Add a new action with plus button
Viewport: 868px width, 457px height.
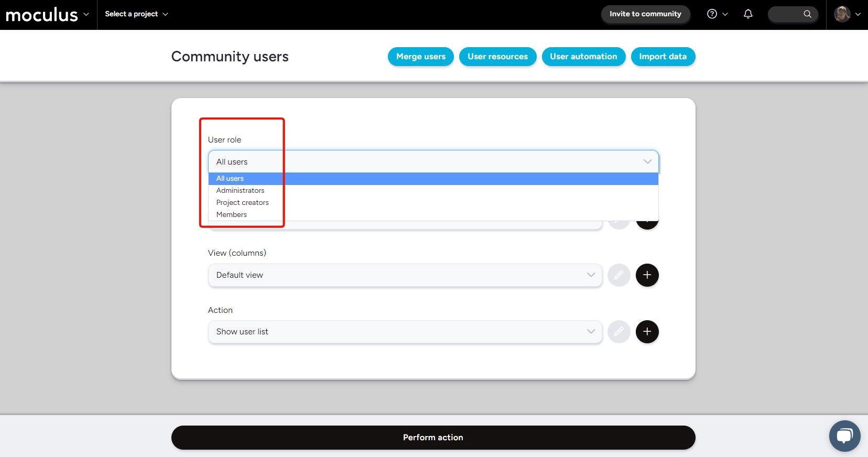[647, 332]
